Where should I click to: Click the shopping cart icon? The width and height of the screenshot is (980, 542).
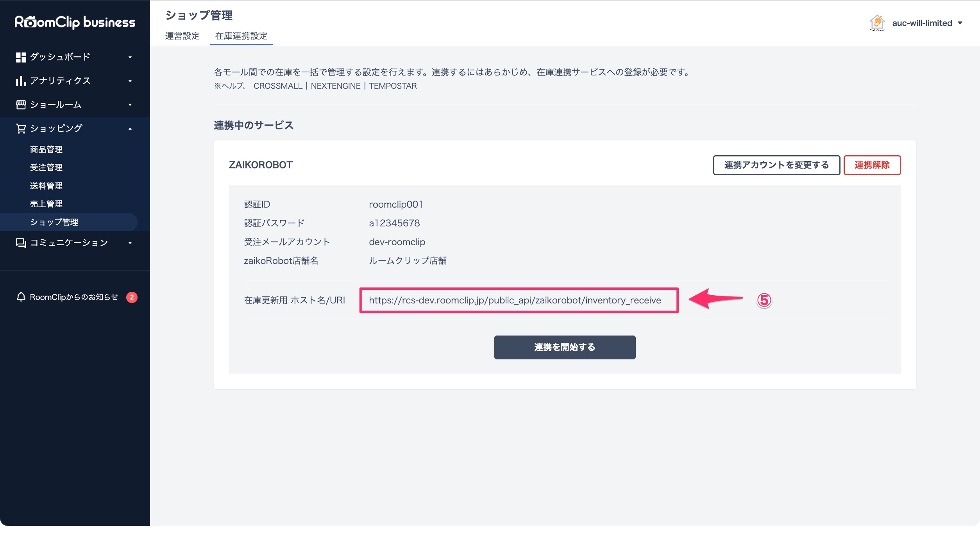pos(21,128)
